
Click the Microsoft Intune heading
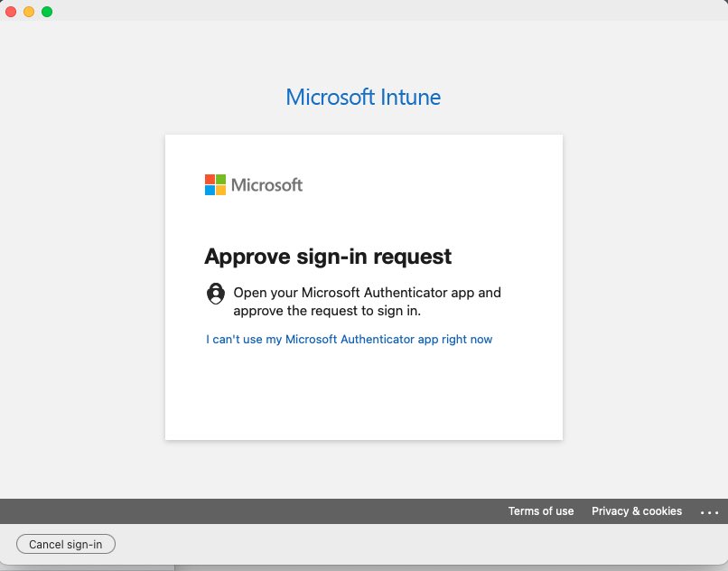coord(363,97)
